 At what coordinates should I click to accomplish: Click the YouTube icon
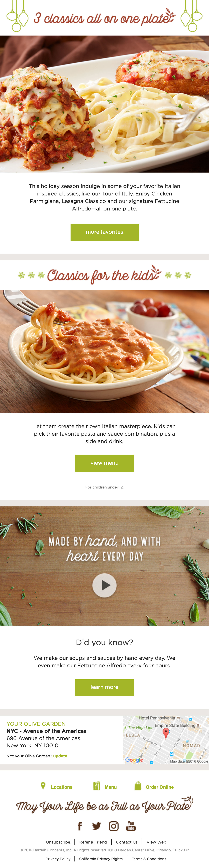pos(131,826)
